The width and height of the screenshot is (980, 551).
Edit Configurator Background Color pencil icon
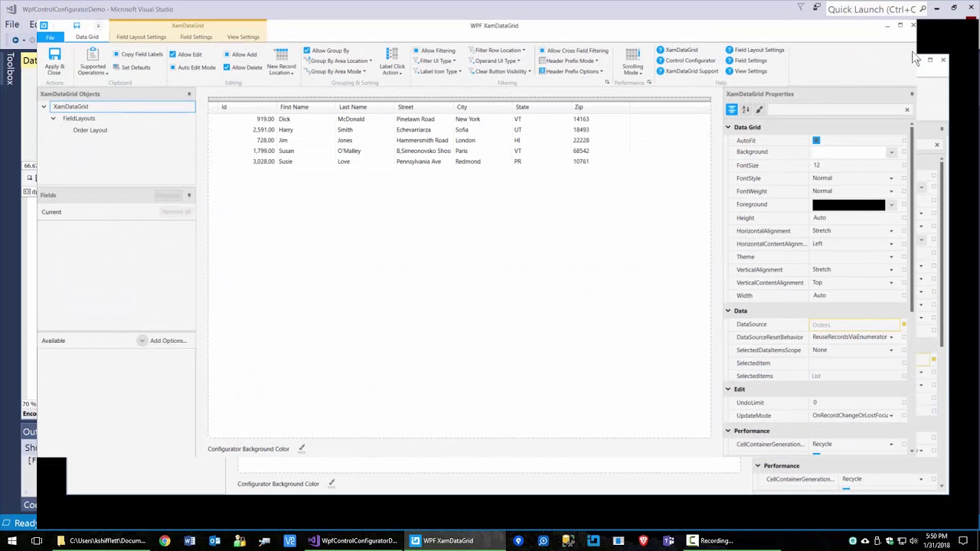click(302, 448)
